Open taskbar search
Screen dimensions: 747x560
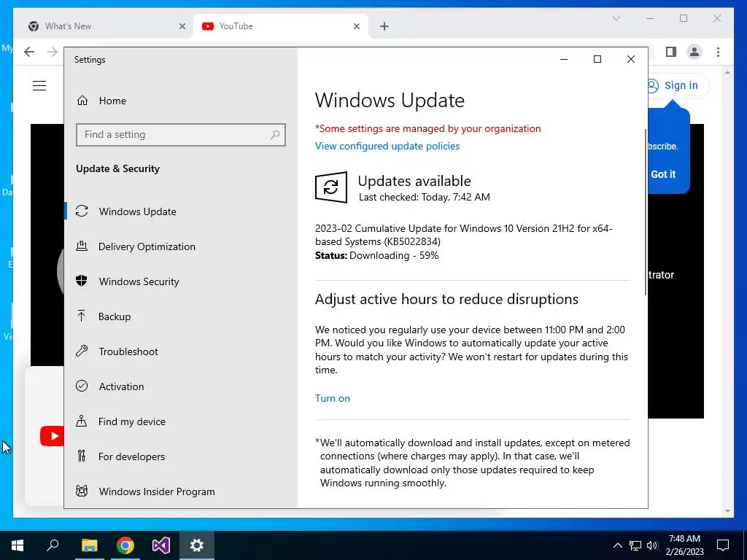point(53,545)
